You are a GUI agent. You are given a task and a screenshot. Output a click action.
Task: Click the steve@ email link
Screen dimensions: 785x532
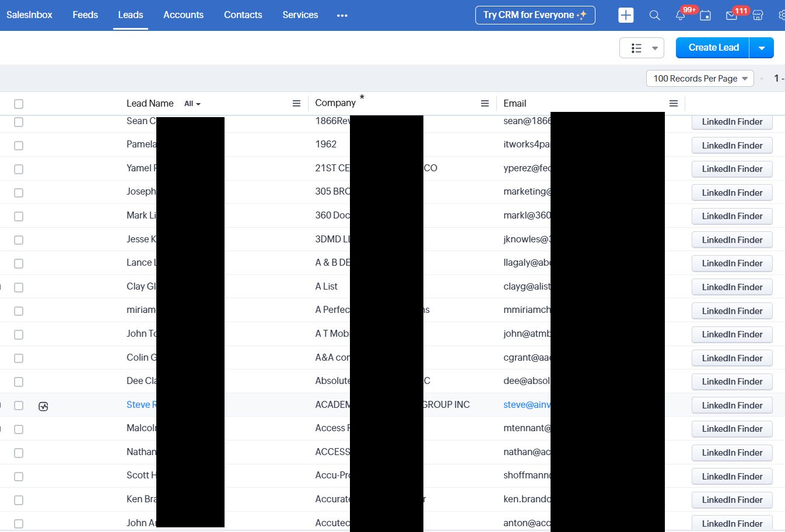pos(527,404)
